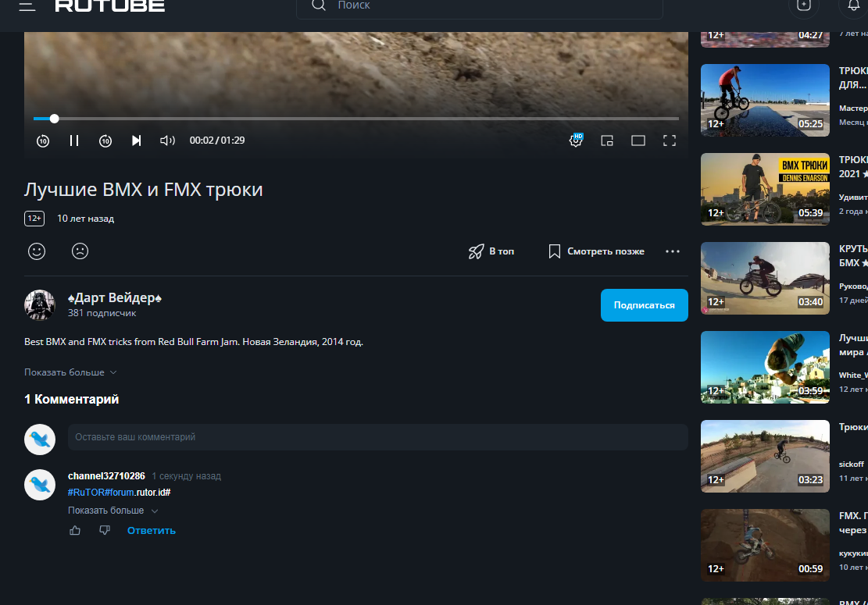Screen dimensions: 868x605
Task: Expand the comment with Показать больше
Action: [113, 511]
